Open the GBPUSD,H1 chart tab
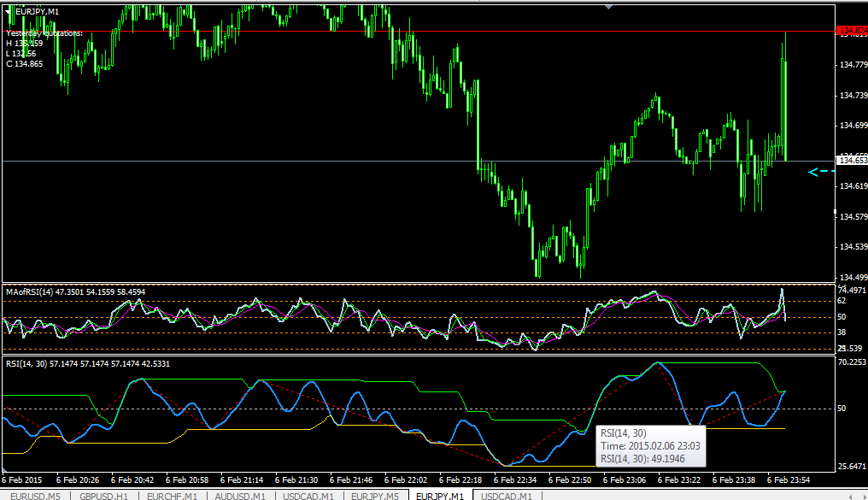 point(104,496)
